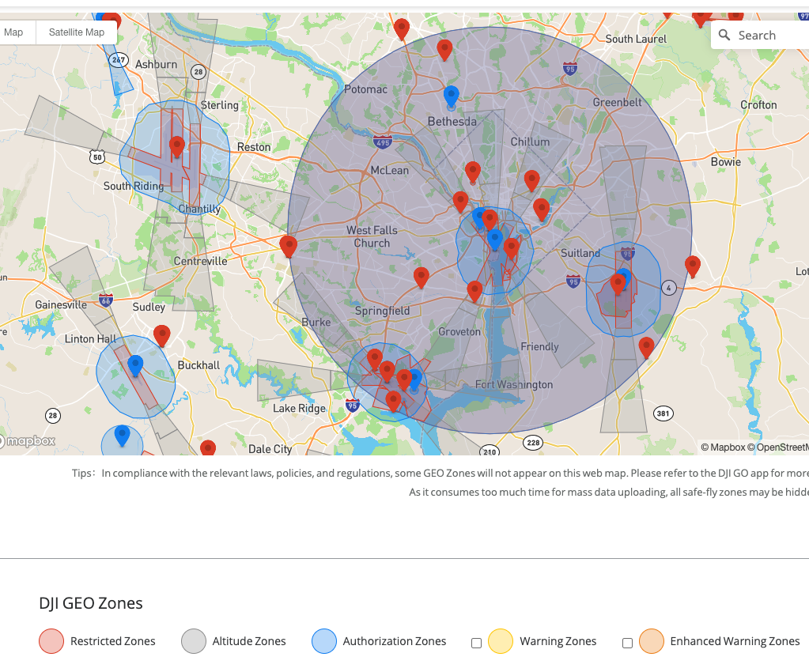This screenshot has height=672, width=809.
Task: Click the Bethesda map label
Action: 452,122
